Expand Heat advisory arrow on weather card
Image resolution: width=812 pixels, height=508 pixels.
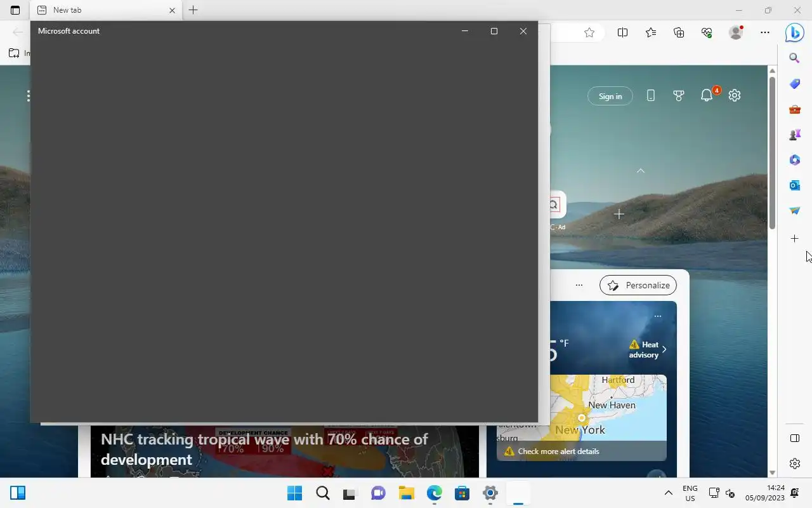tap(664, 349)
